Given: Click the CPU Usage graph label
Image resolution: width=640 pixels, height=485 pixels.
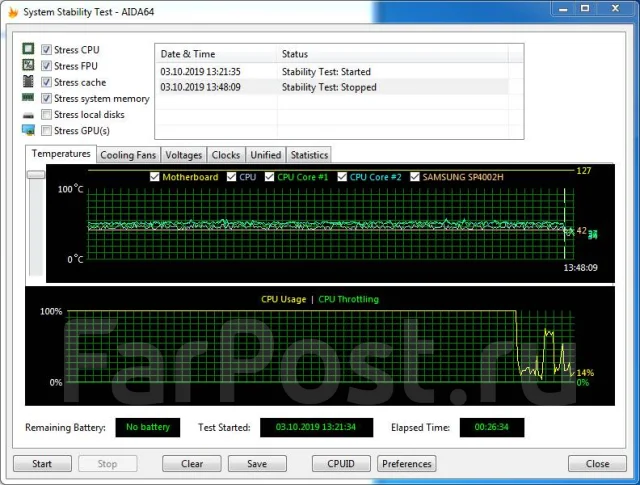Looking at the screenshot, I should click(x=283, y=299).
